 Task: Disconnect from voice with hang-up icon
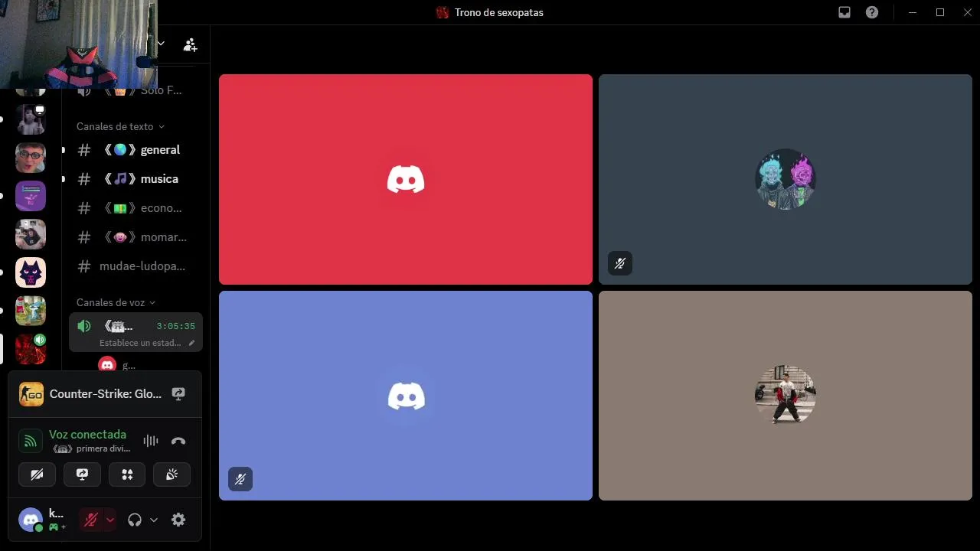(178, 441)
